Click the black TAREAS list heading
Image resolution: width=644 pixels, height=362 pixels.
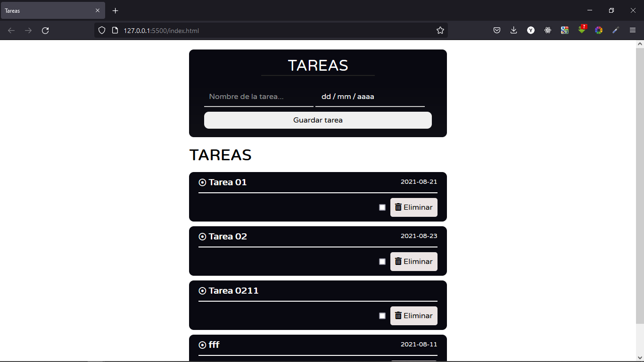[220, 155]
